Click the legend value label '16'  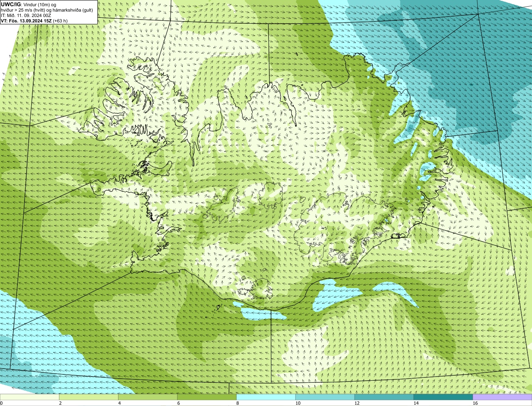(x=475, y=403)
